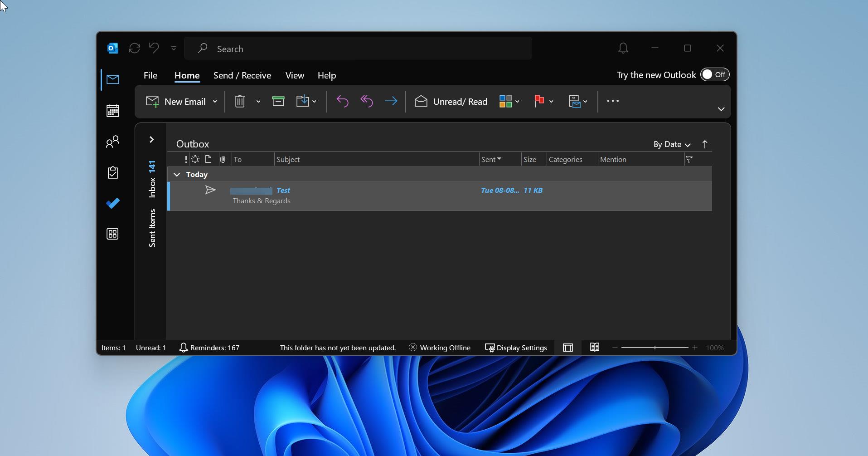Collapse the Today group

coord(177,174)
